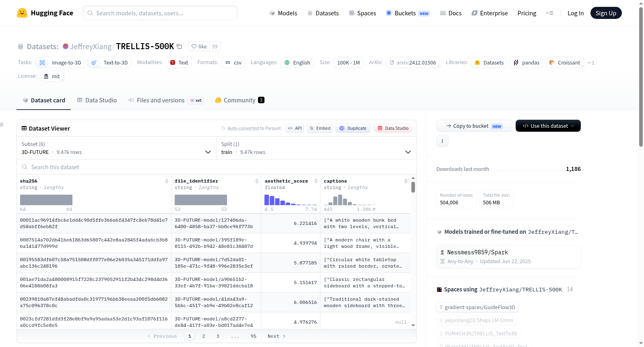Click the JeffreyXiang avatar icon
644x347 pixels.
(x=66, y=46)
